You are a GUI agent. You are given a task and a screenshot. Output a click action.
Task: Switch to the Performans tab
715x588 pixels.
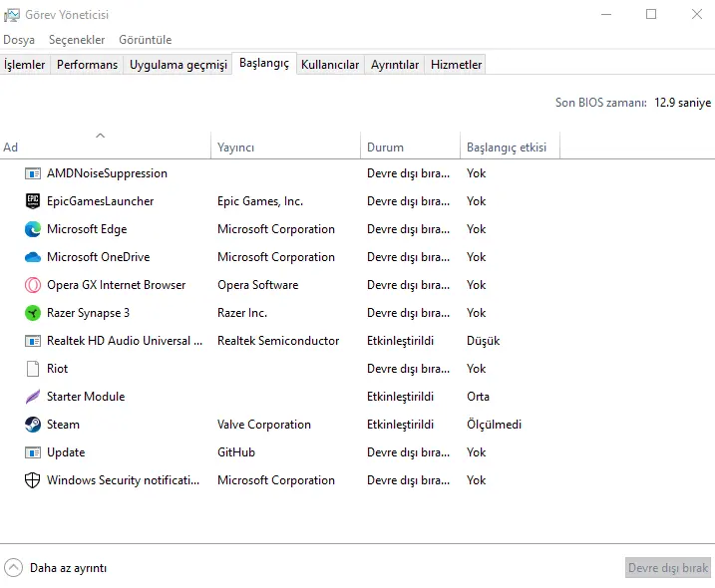pyautogui.click(x=87, y=65)
